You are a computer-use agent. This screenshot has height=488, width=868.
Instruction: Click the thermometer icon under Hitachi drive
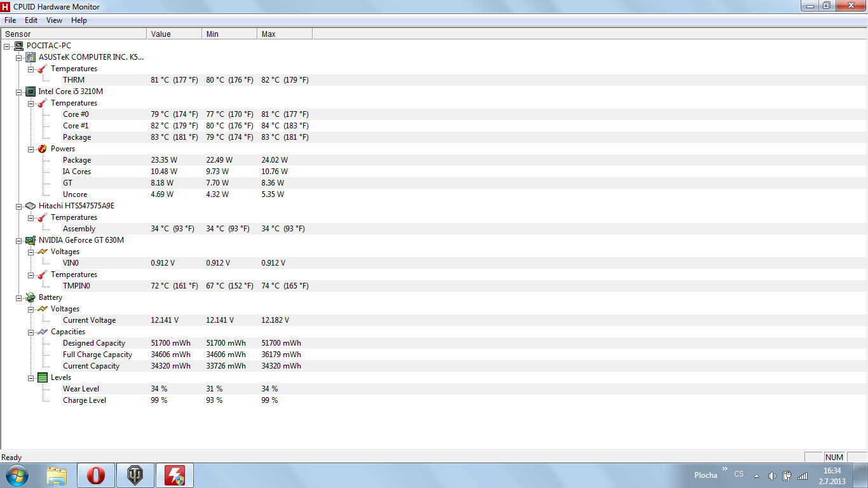[x=43, y=217]
